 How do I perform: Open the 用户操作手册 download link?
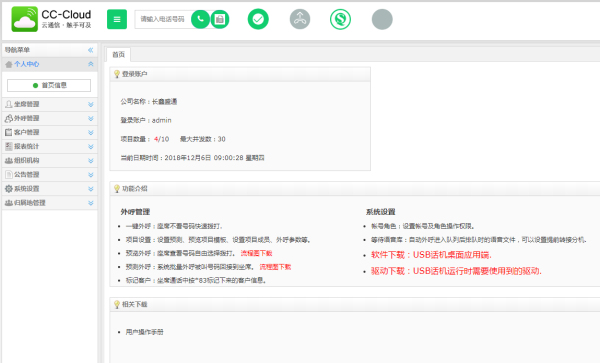coord(145,332)
